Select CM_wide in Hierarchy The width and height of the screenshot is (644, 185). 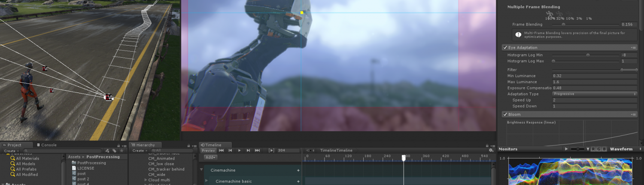pos(157,175)
